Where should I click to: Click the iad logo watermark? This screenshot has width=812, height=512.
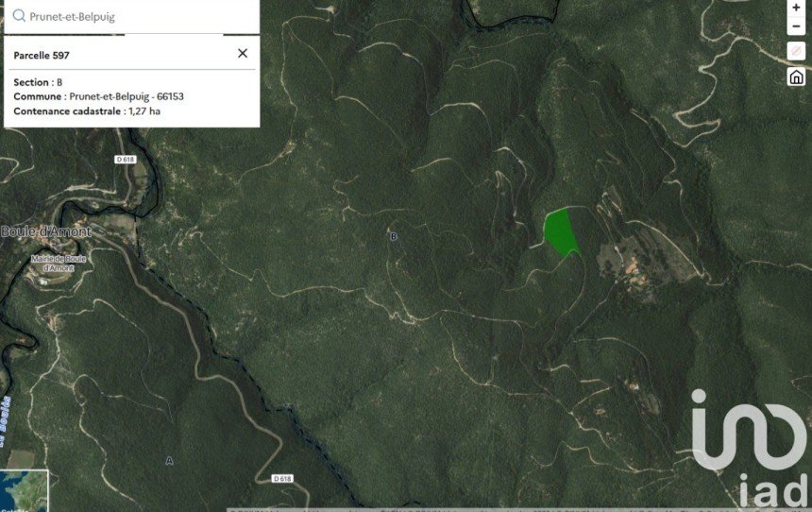coord(750,449)
